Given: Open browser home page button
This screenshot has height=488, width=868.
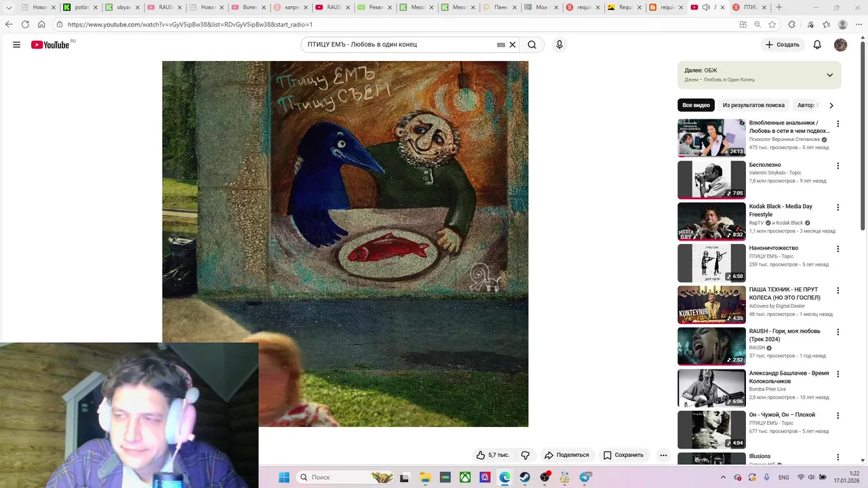Looking at the screenshot, I should point(41,24).
